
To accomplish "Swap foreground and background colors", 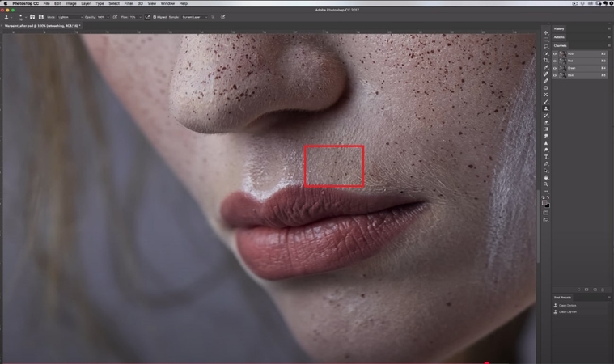I will [548, 197].
